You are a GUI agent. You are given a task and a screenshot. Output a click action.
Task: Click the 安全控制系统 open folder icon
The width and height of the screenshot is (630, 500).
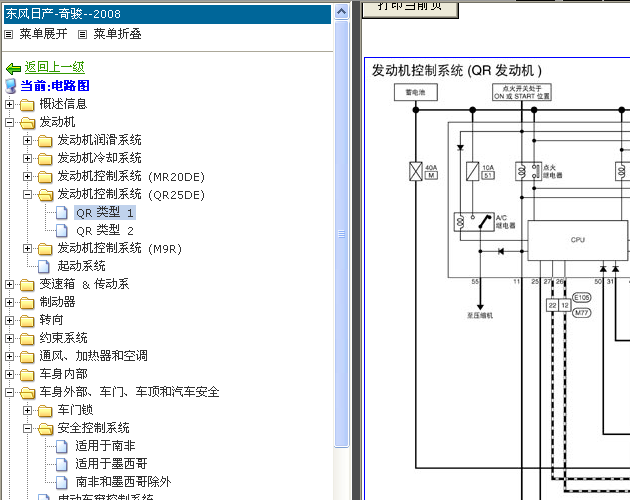pyautogui.click(x=45, y=429)
